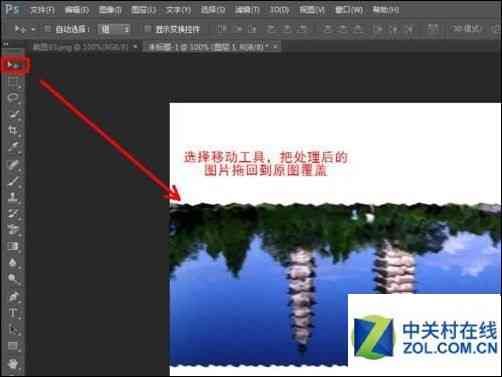
Task: Open the 3D(D) menu
Action: pos(279,10)
